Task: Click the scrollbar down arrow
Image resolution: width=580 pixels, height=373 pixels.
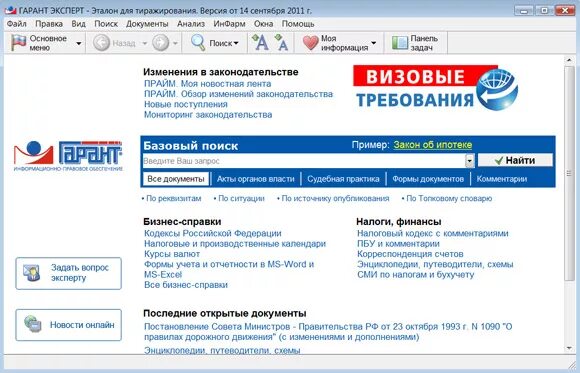Action: tap(569, 348)
